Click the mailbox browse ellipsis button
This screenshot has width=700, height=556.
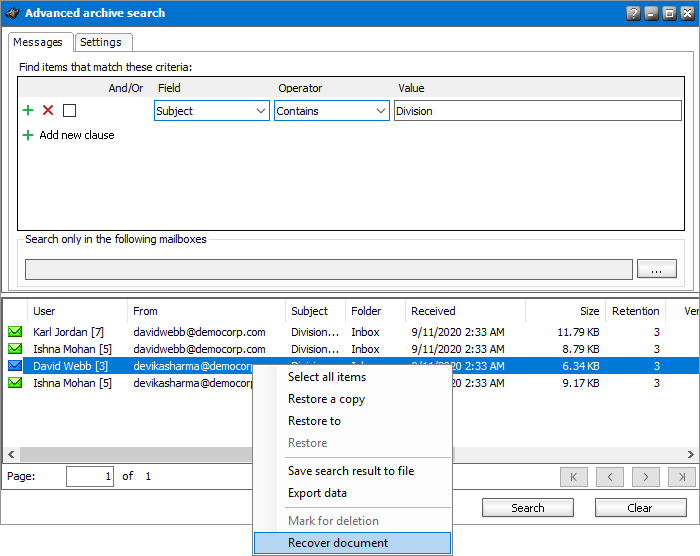[656, 269]
